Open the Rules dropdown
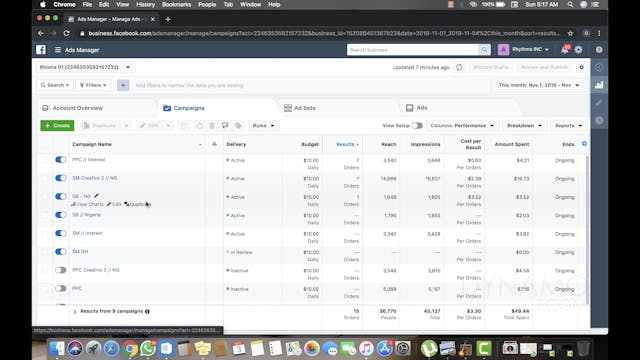This screenshot has height=360, width=640. (x=263, y=126)
